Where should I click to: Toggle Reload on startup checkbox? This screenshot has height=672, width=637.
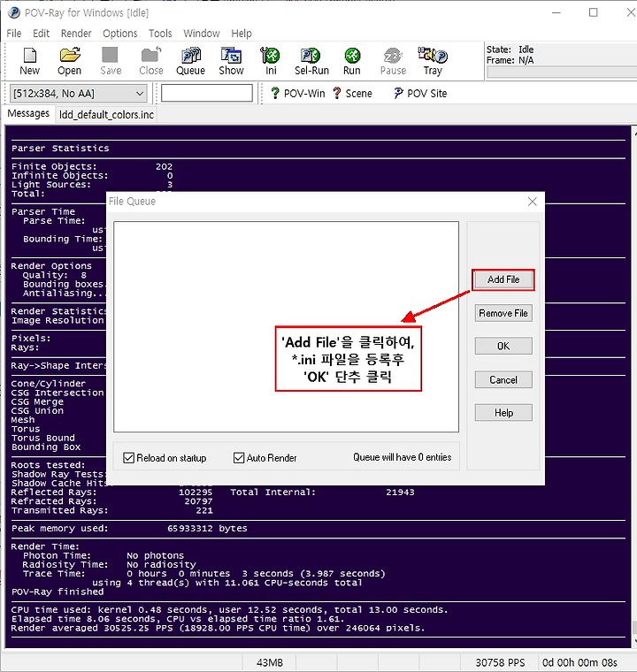point(128,458)
